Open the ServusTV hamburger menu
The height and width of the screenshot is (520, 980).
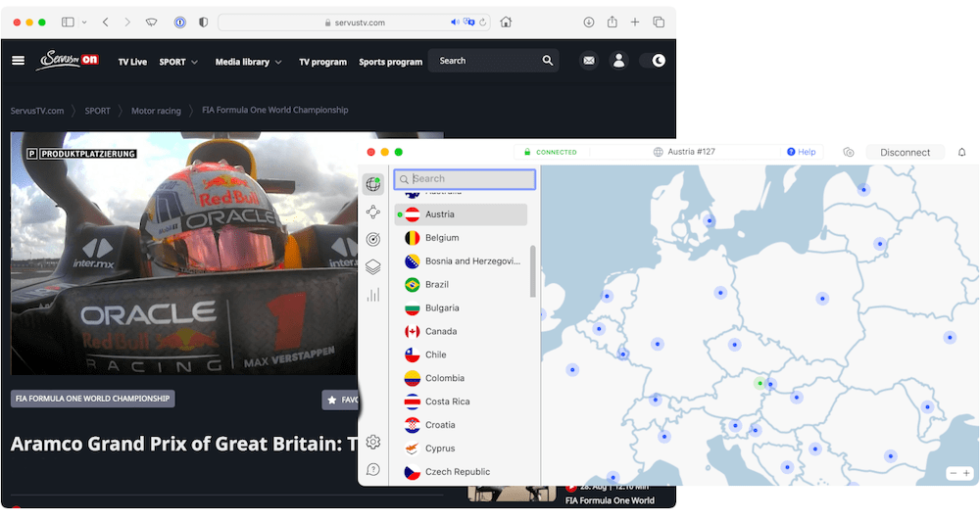click(x=18, y=61)
